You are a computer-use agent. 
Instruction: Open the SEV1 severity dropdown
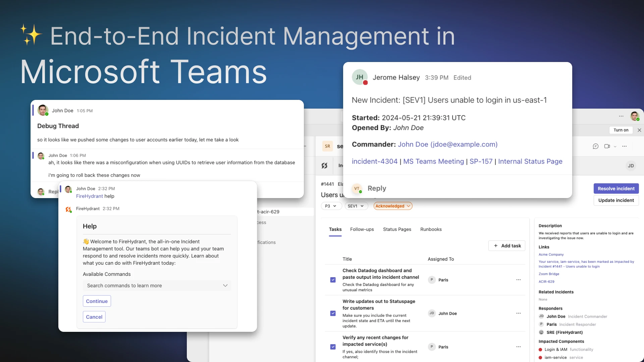(x=356, y=206)
